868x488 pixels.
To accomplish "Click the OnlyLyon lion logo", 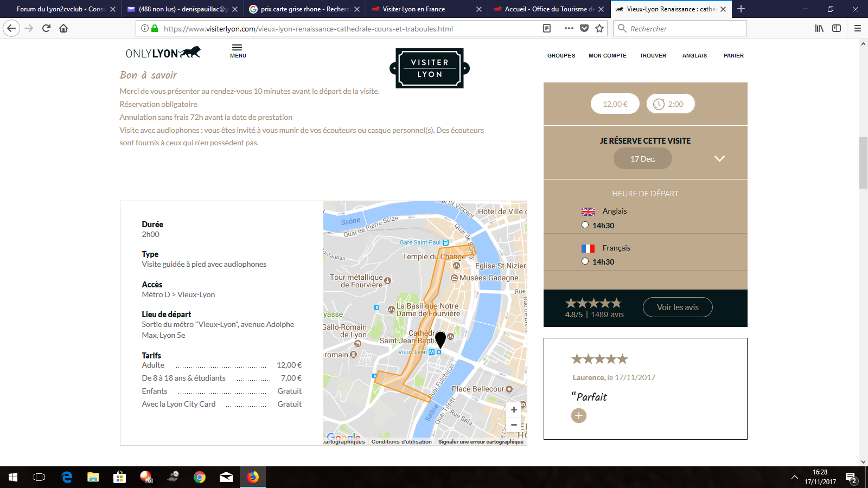I will pos(163,53).
